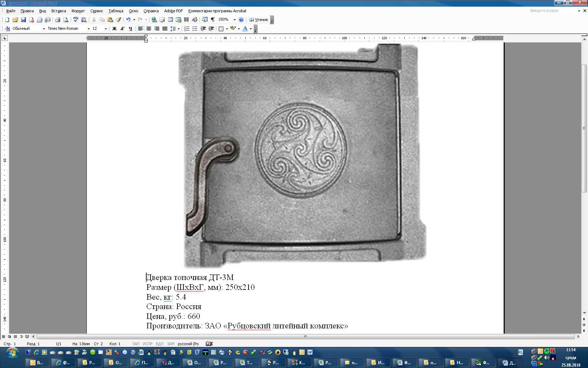Open the 150% zoom level dropdown
This screenshot has height=368, width=588.
tap(234, 20)
